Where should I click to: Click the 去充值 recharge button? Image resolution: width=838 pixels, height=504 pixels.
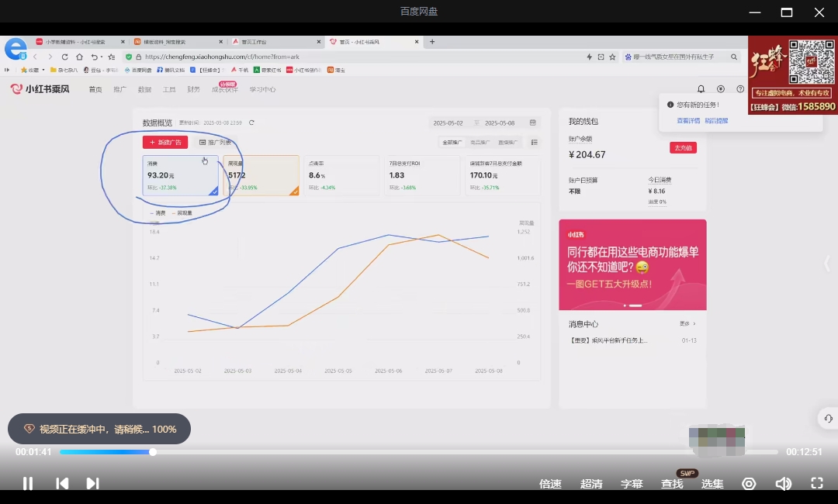point(683,148)
